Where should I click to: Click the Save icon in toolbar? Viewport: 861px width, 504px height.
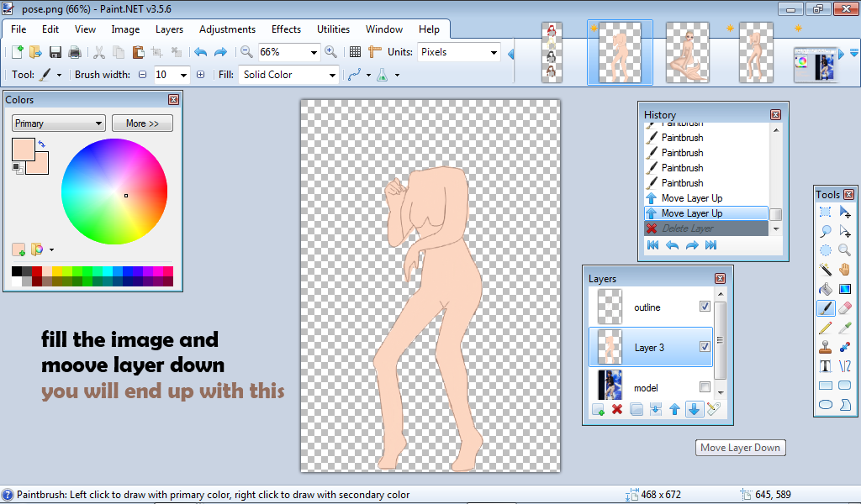pyautogui.click(x=55, y=52)
